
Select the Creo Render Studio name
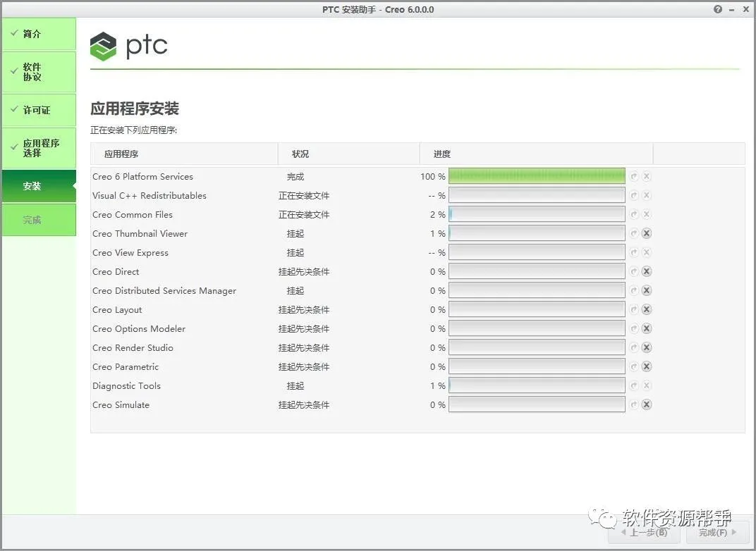(133, 348)
